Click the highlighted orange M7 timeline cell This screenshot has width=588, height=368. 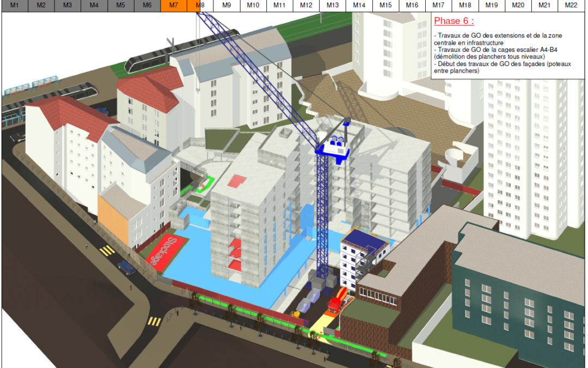(x=174, y=5)
